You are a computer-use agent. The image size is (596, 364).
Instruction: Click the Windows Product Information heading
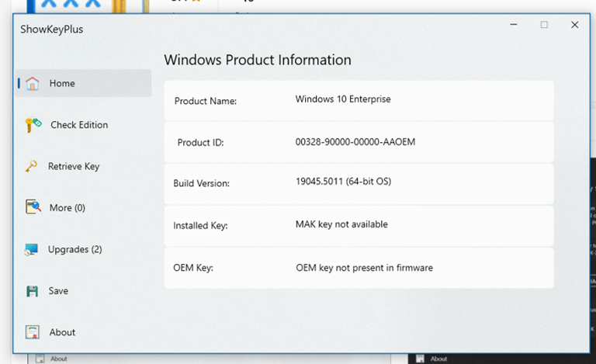point(258,60)
